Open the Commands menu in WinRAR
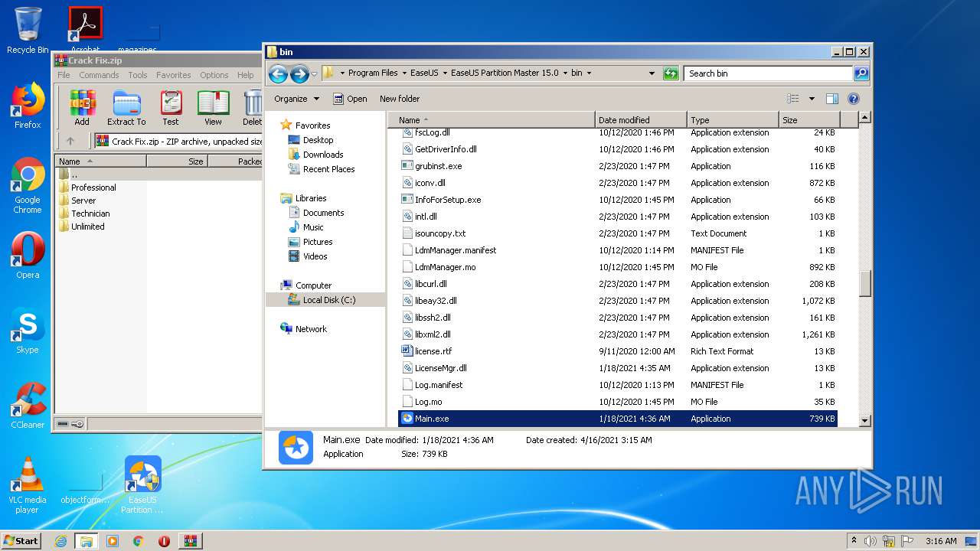This screenshot has height=551, width=980. (99, 75)
